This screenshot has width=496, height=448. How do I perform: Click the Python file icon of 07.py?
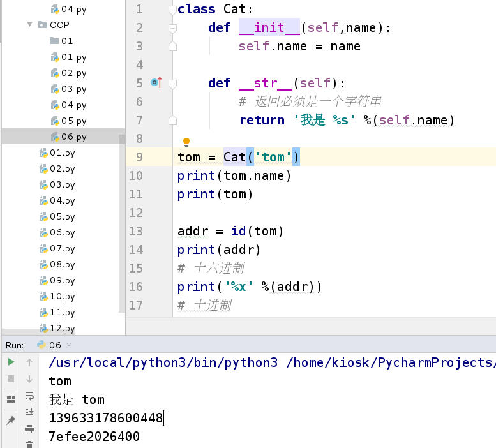pos(43,248)
